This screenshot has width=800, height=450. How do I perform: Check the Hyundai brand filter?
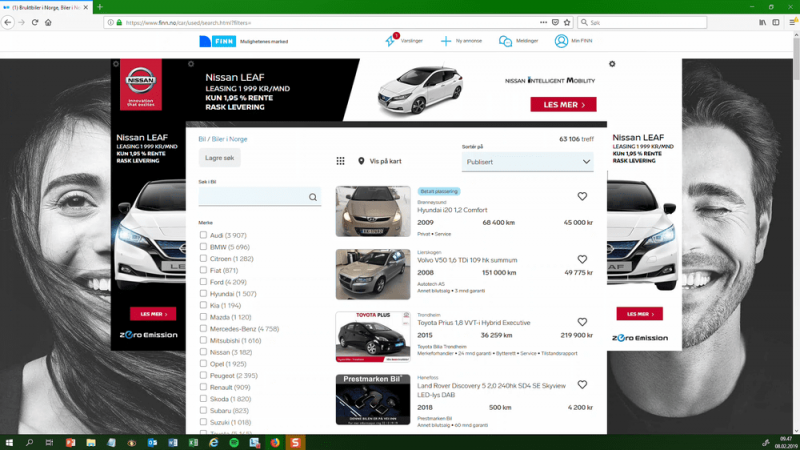pyautogui.click(x=203, y=293)
